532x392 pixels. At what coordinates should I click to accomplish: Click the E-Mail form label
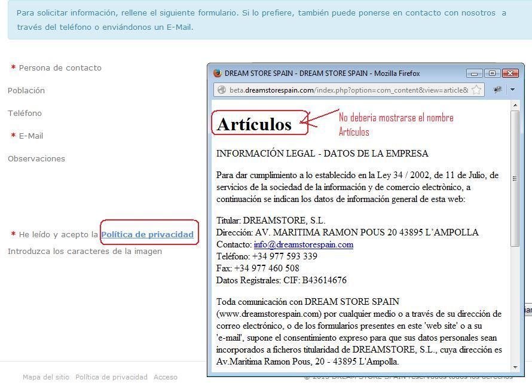pos(31,136)
